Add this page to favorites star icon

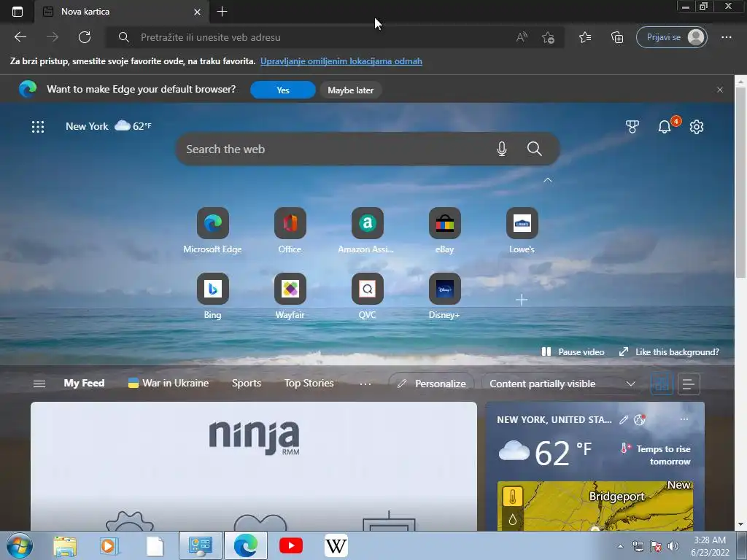pyautogui.click(x=548, y=37)
